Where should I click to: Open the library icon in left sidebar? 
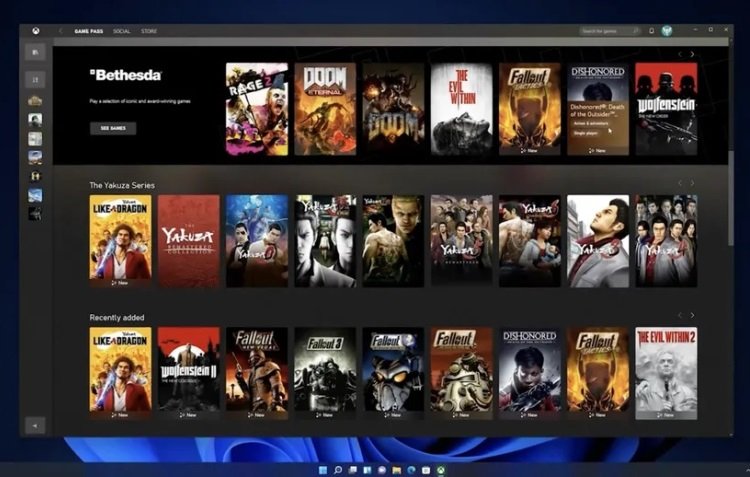point(35,53)
